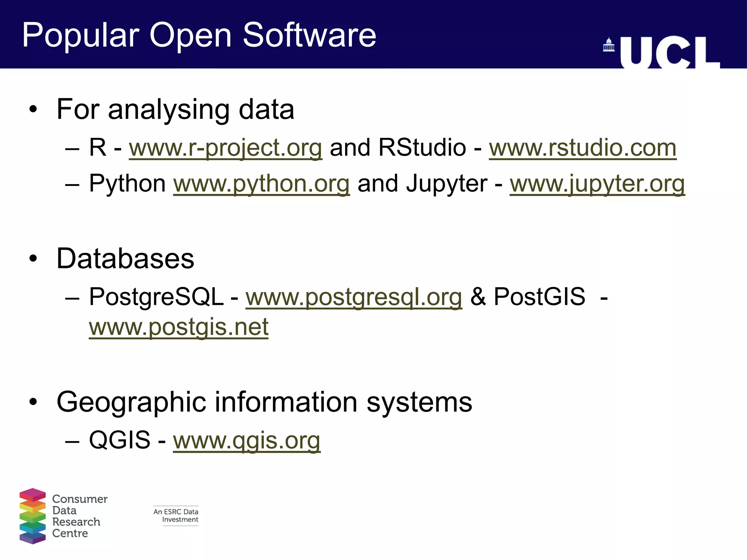Click the 'Databases' bullet heading
This screenshot has width=747, height=560.
coord(125,258)
